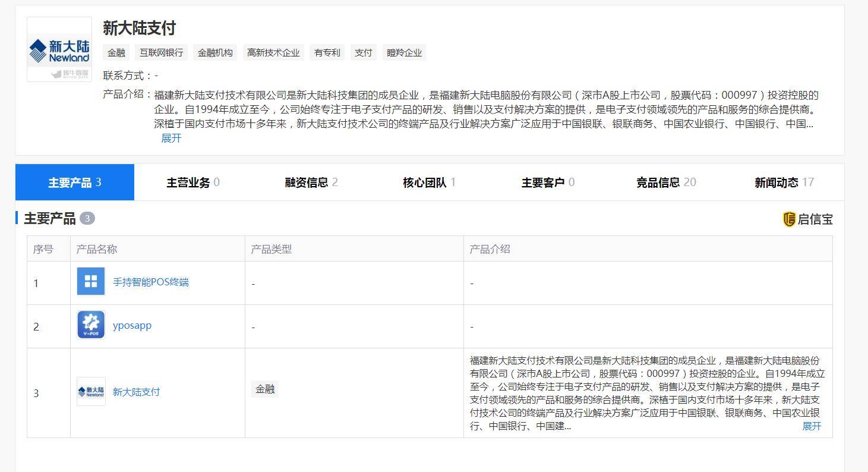Expand the company introduction with 展开
The height and width of the screenshot is (472, 868).
[171, 138]
